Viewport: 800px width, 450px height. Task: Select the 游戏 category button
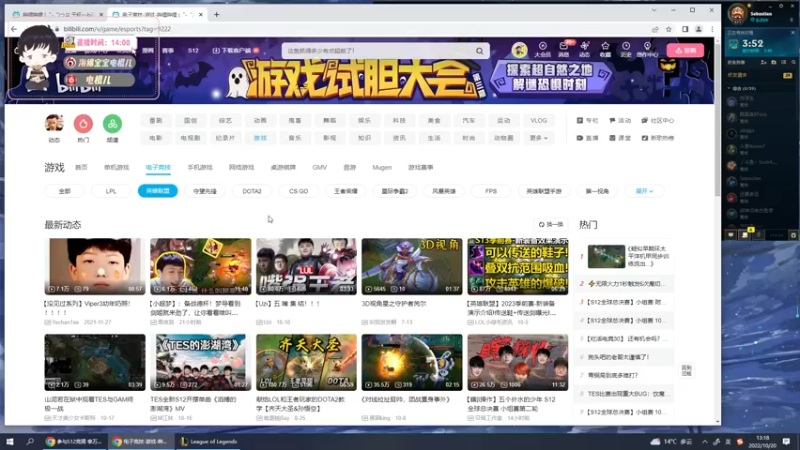260,138
